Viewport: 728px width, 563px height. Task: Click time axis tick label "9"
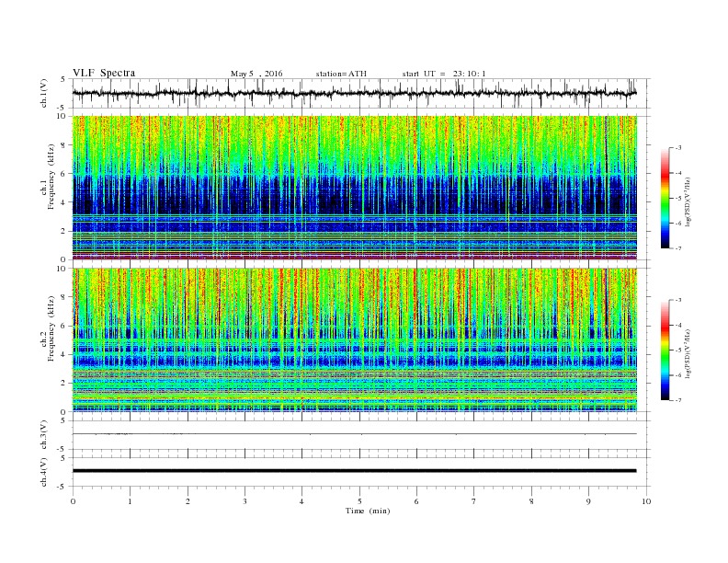(x=588, y=501)
